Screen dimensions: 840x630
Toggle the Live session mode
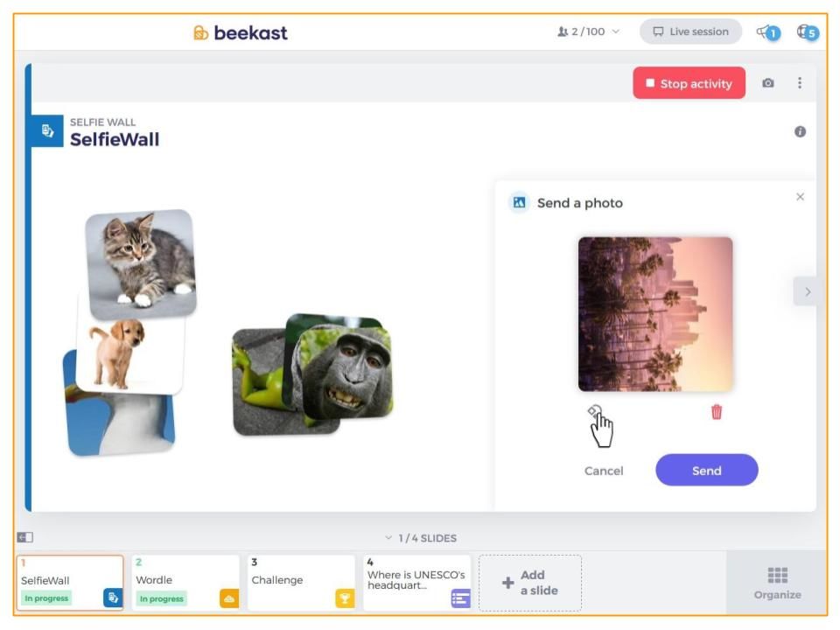click(690, 31)
